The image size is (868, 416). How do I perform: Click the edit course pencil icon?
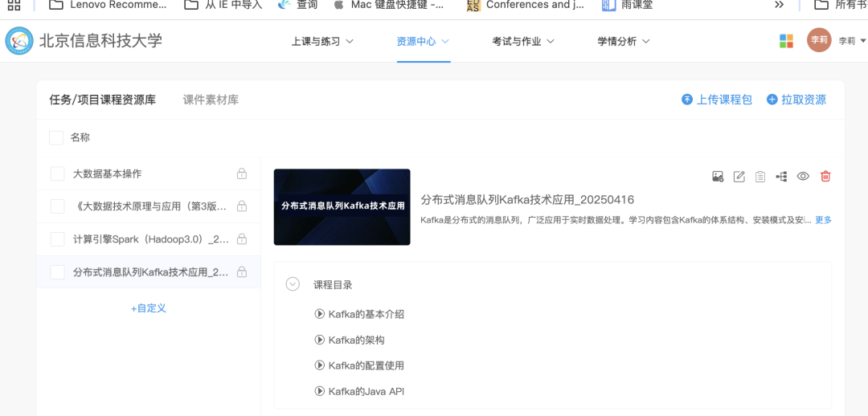pyautogui.click(x=739, y=177)
